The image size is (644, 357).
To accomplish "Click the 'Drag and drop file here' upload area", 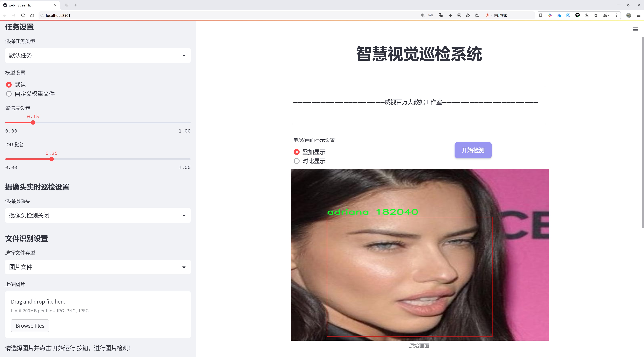I will 98,315.
